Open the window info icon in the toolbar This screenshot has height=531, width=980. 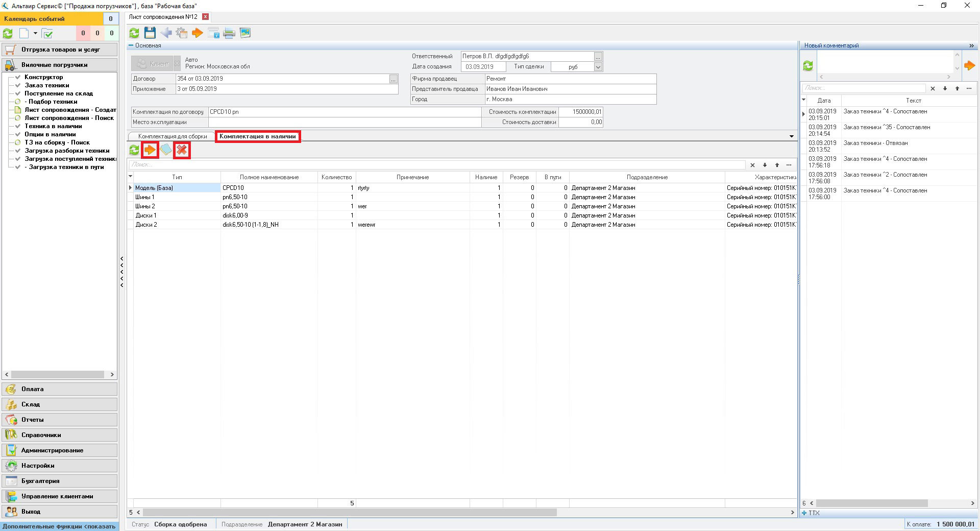(213, 33)
